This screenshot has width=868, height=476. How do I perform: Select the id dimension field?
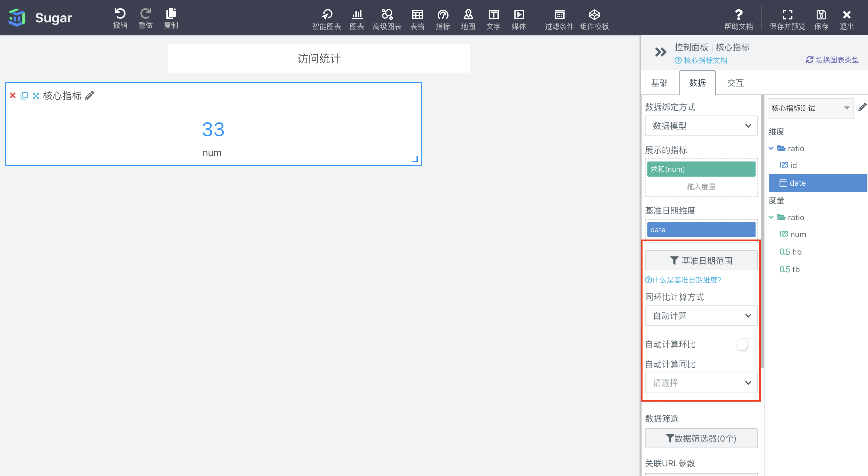point(788,165)
